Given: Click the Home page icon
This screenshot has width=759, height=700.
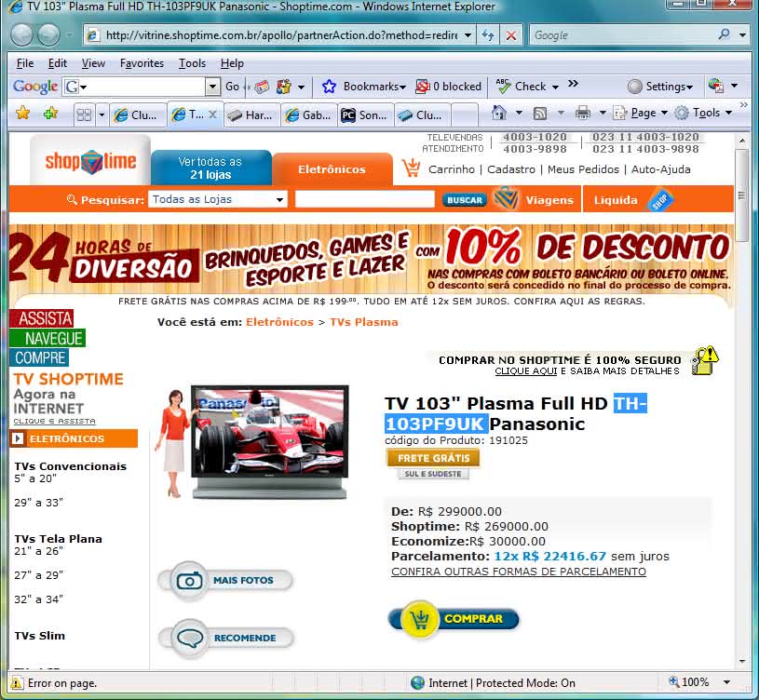Looking at the screenshot, I should (x=498, y=113).
